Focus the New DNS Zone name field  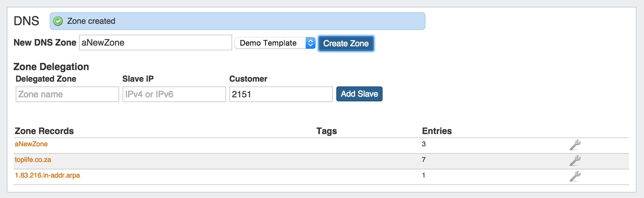(x=155, y=43)
